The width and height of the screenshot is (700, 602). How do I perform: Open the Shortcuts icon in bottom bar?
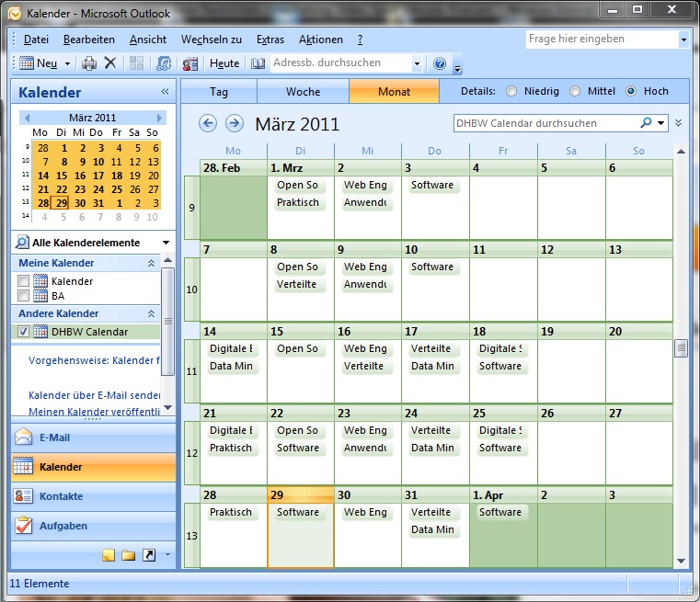[149, 555]
